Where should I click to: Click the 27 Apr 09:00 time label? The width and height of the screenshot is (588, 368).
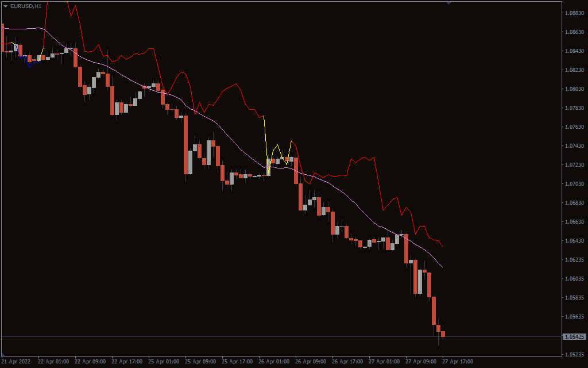[x=421, y=362]
